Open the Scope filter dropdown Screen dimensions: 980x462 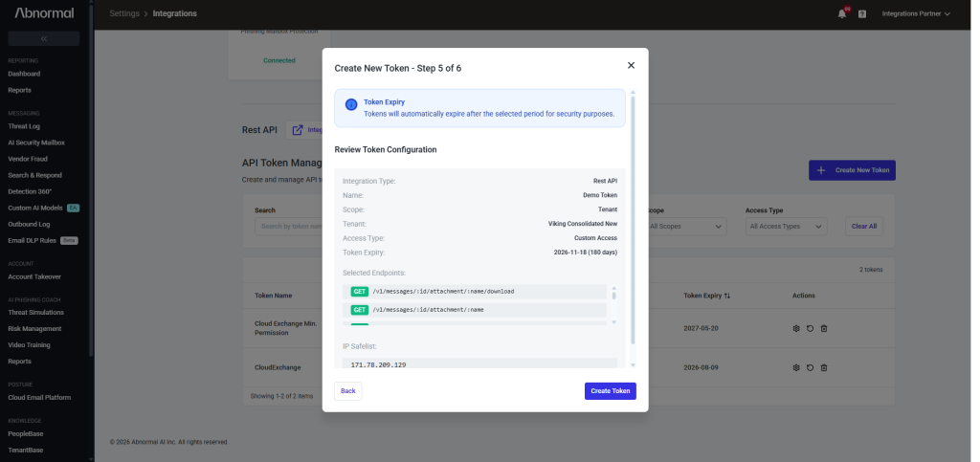685,226
